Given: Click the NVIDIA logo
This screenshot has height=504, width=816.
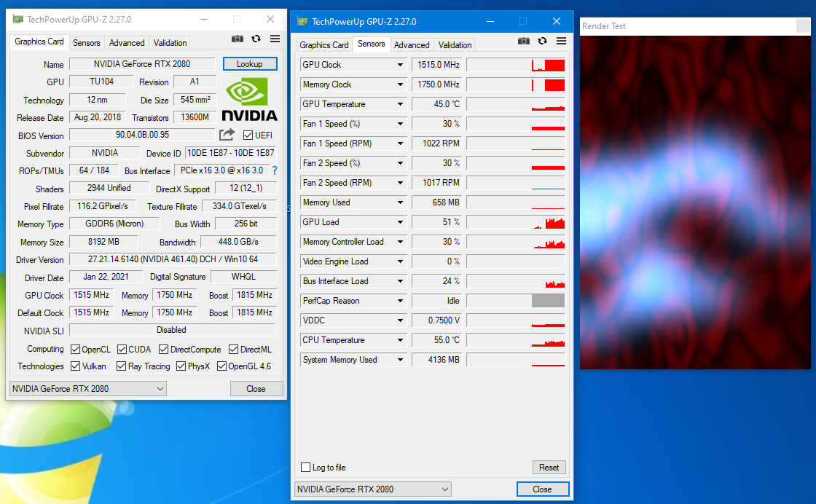Looking at the screenshot, I should [250, 99].
